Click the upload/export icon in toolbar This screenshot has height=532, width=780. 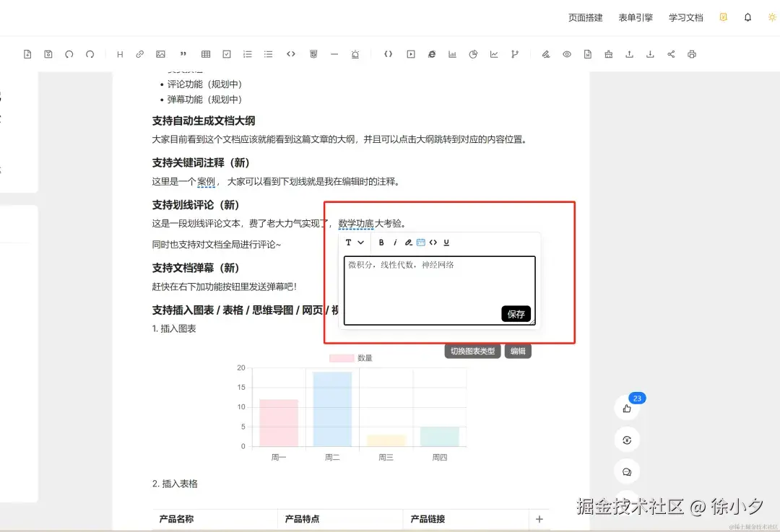629,53
